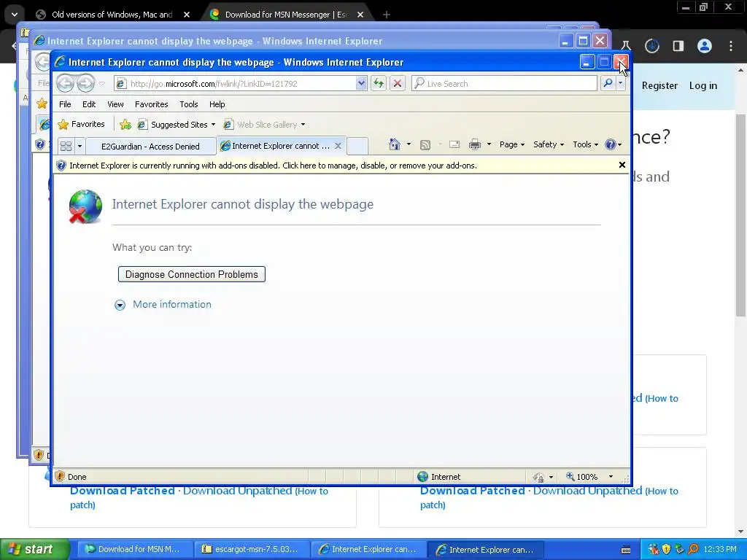Open Quick Tabs grid icon
747x560 pixels.
point(66,146)
